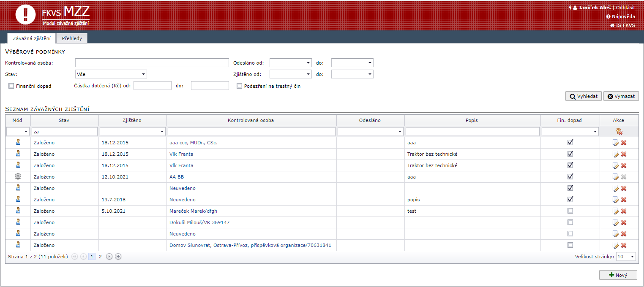Open the Velikost stránky dropdown

coord(626,257)
